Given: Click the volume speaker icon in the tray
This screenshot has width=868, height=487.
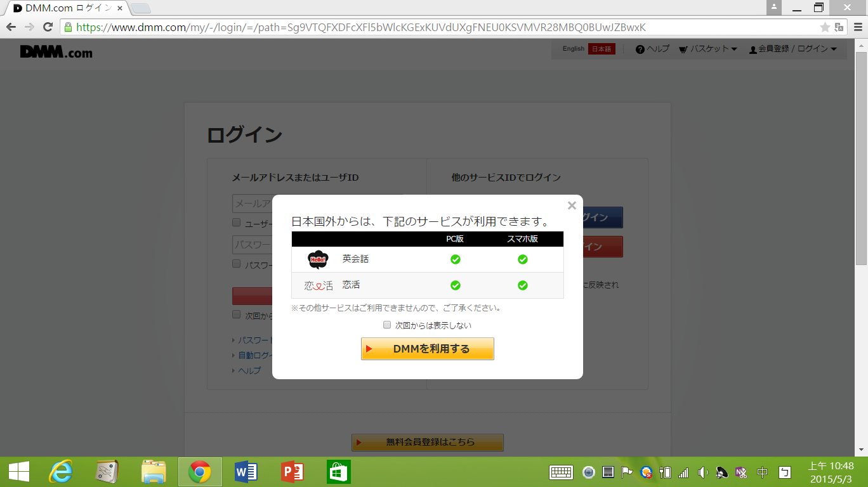Looking at the screenshot, I should coord(702,472).
